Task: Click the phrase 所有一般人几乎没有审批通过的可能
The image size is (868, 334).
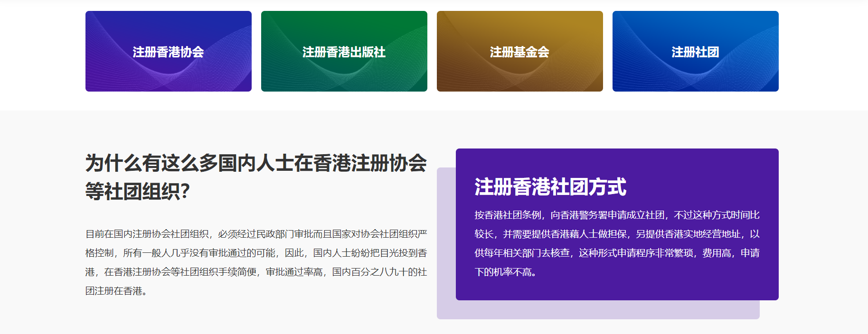Action: point(199,253)
